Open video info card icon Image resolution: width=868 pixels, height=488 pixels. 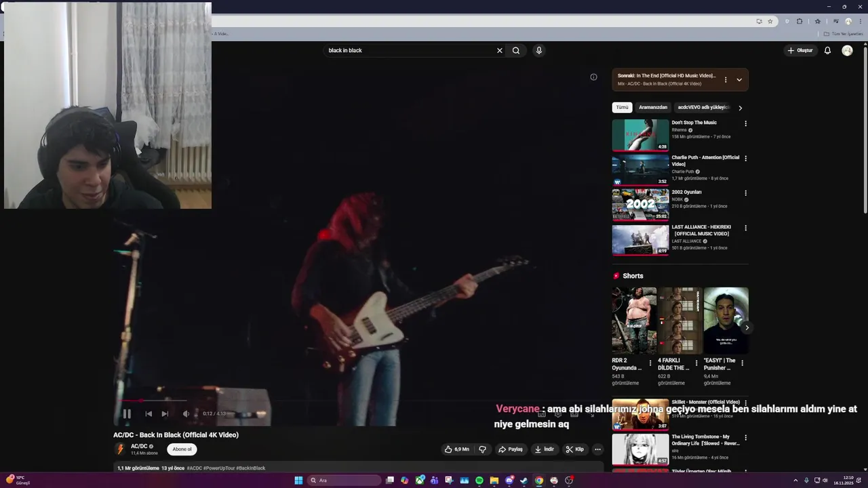click(x=593, y=77)
